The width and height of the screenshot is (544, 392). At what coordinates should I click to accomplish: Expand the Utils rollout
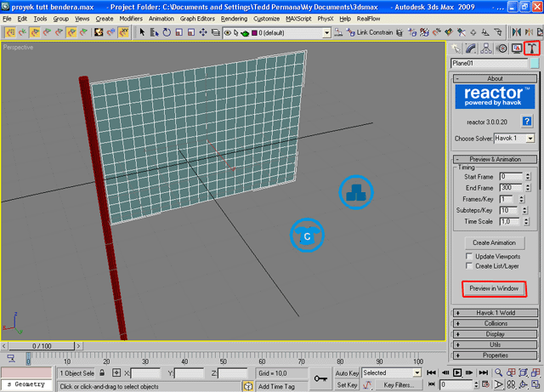coord(496,344)
